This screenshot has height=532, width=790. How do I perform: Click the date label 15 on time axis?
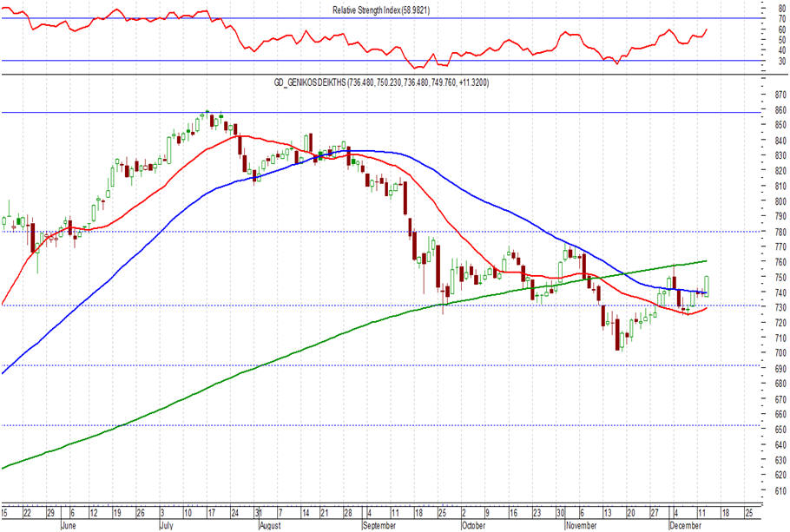4,514
